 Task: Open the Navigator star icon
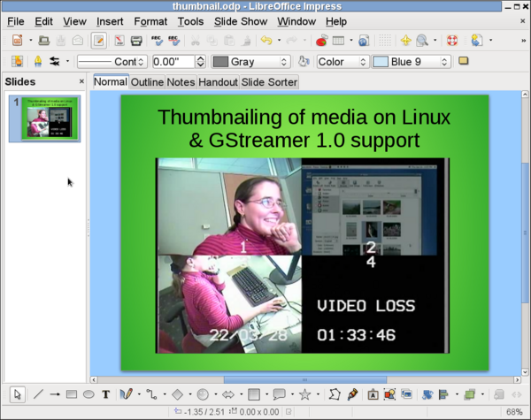click(x=405, y=41)
